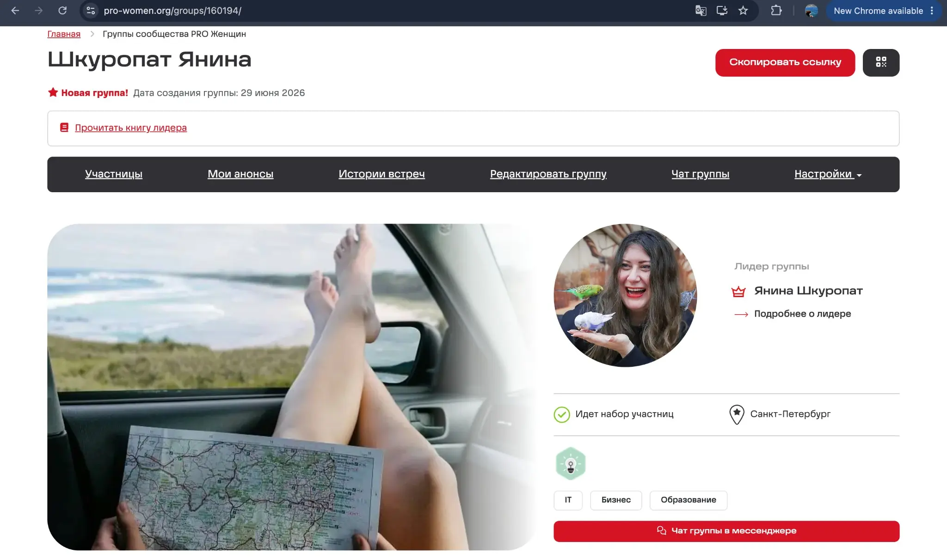Open Chrome three-dot menu
This screenshot has height=560, width=947.
tap(932, 11)
